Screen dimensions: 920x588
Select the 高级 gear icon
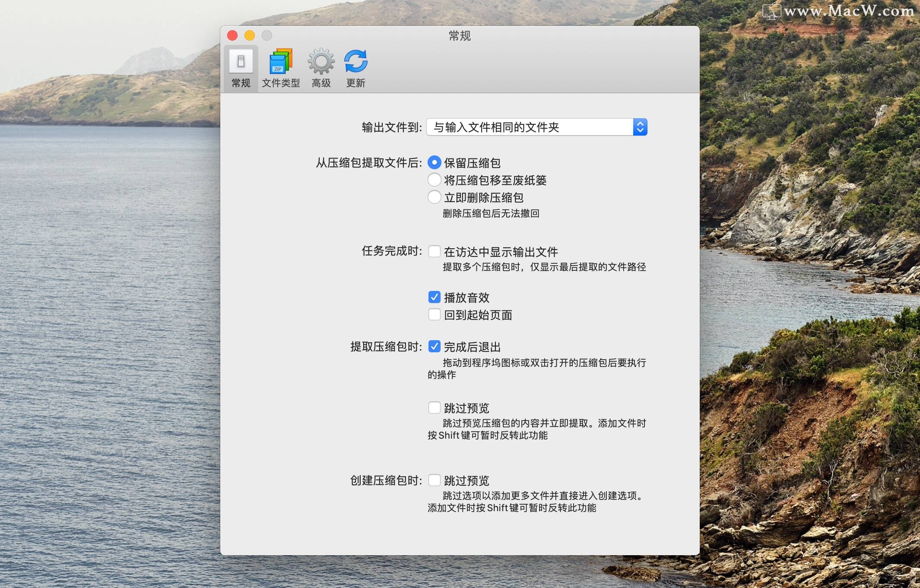point(320,62)
